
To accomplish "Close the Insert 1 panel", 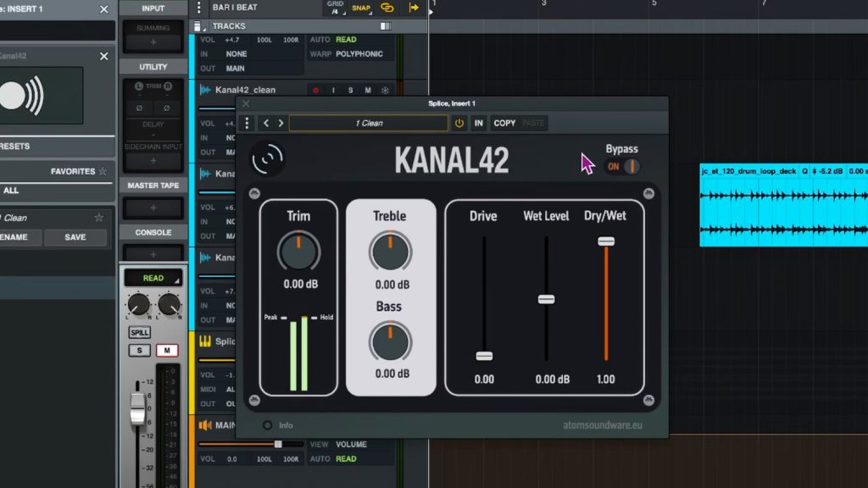I will click(x=103, y=8).
